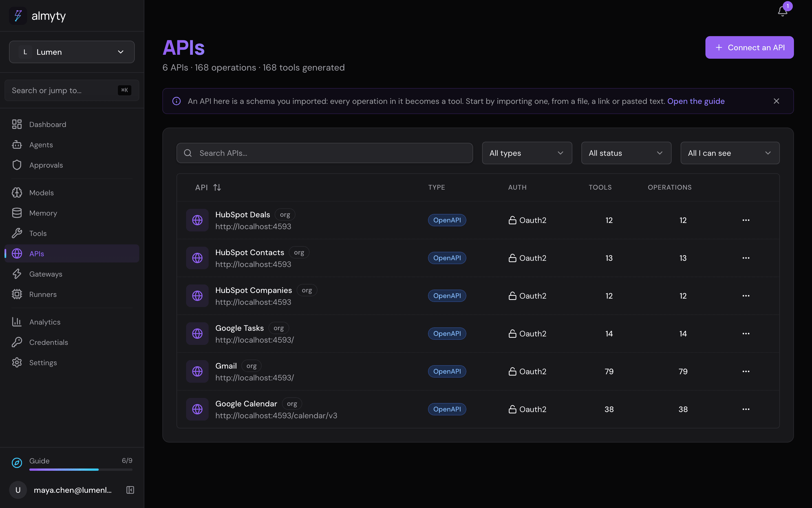Click the Connect an API button

pyautogui.click(x=749, y=47)
